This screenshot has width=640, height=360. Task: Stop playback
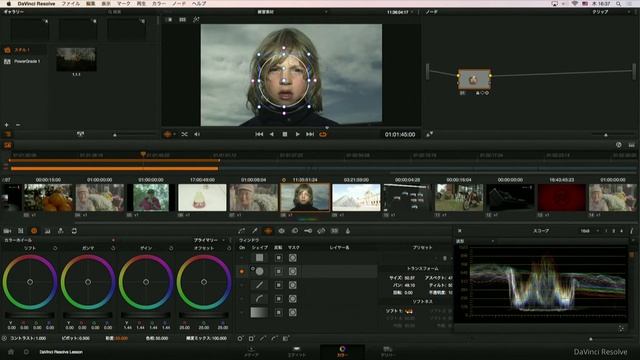point(284,134)
